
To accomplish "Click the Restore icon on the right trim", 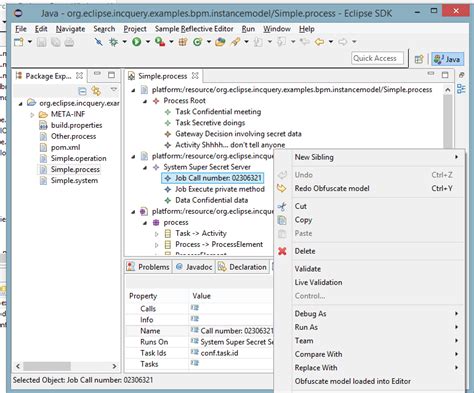I will coord(461,75).
